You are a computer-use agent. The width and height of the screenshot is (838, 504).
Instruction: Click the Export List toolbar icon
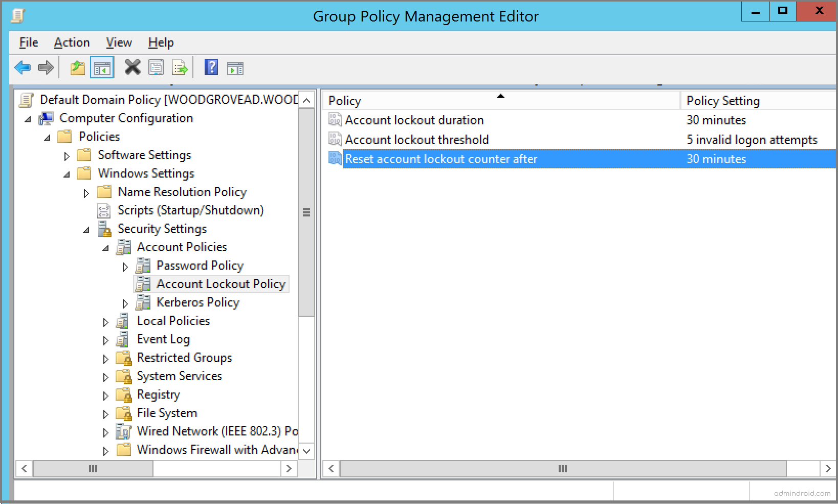point(180,67)
